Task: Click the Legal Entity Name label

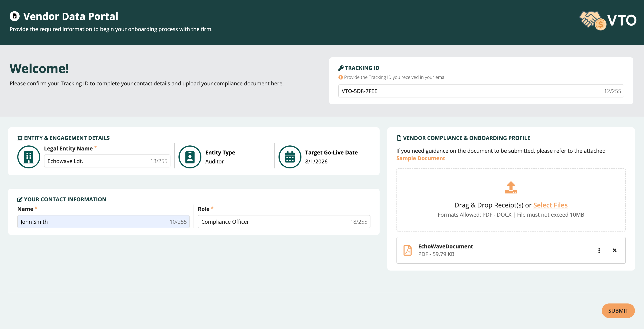Action: 68,148
